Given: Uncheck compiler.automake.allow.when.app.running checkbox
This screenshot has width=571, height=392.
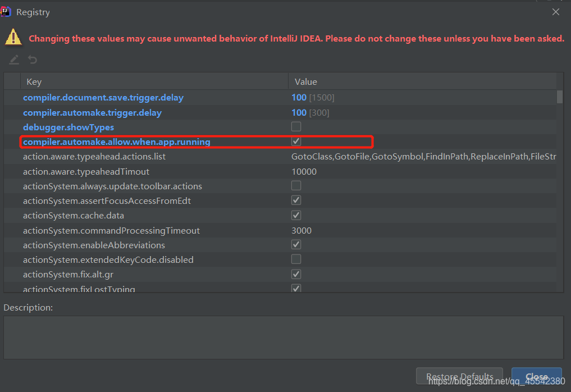Looking at the screenshot, I should [x=296, y=142].
